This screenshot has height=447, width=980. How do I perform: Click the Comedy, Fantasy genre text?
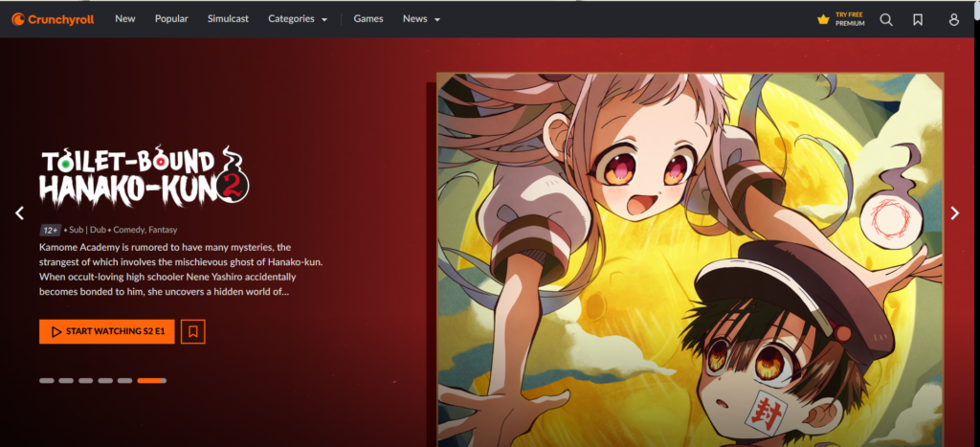click(145, 230)
